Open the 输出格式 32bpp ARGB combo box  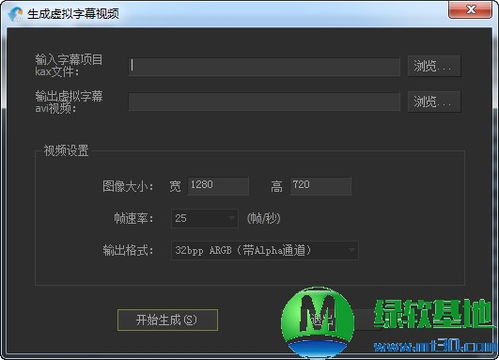coord(265,250)
